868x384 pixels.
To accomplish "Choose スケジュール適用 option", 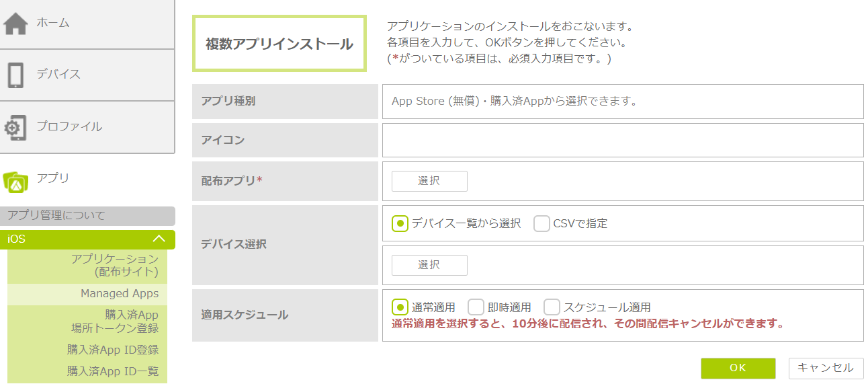I will click(552, 307).
